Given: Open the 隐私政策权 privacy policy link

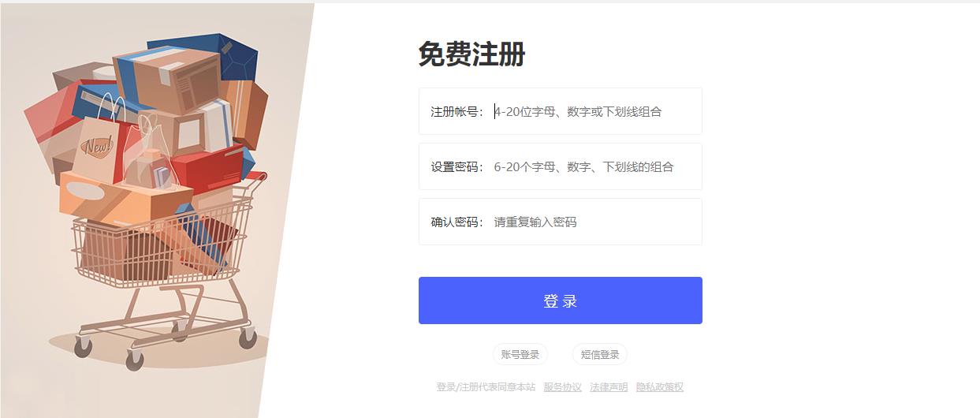Looking at the screenshot, I should coord(660,387).
